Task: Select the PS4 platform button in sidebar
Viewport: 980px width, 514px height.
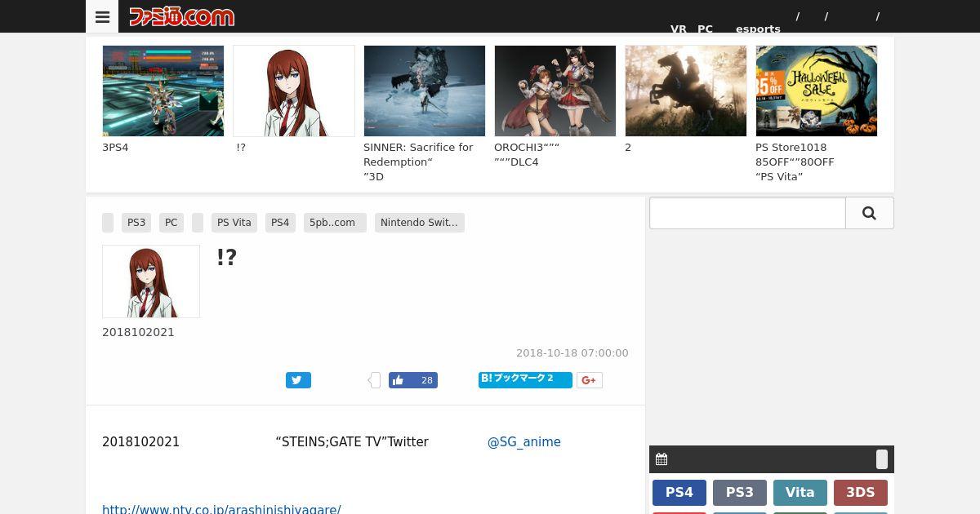Action: (x=679, y=493)
